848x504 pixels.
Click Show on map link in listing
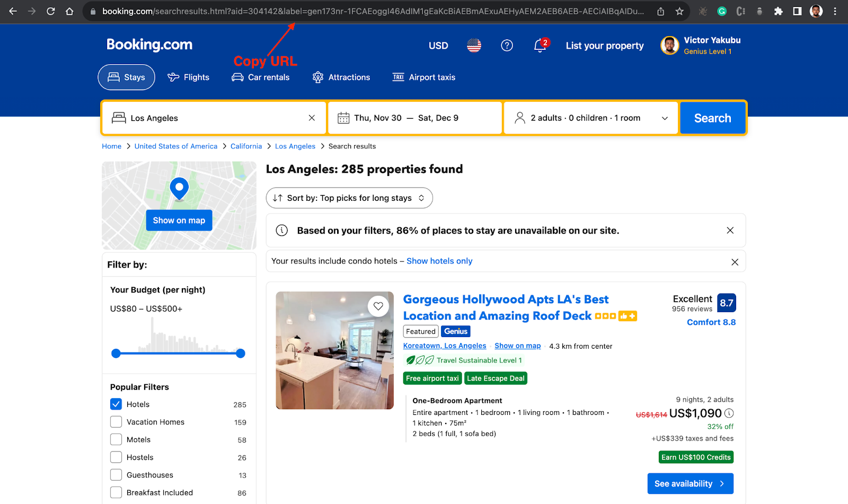point(518,346)
